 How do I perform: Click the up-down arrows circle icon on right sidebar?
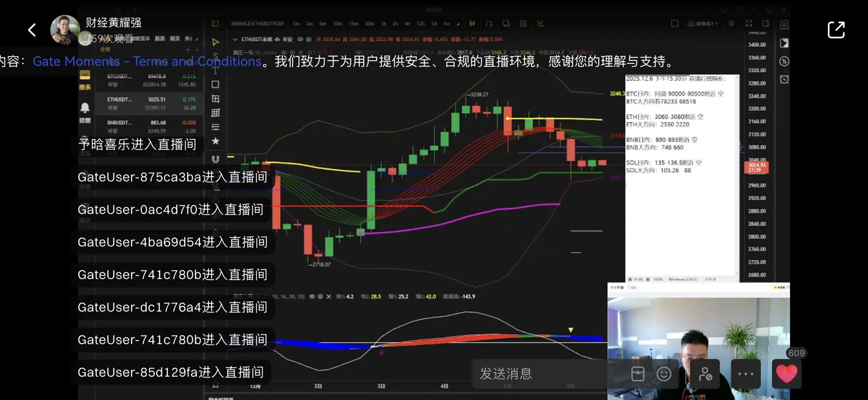click(784, 61)
